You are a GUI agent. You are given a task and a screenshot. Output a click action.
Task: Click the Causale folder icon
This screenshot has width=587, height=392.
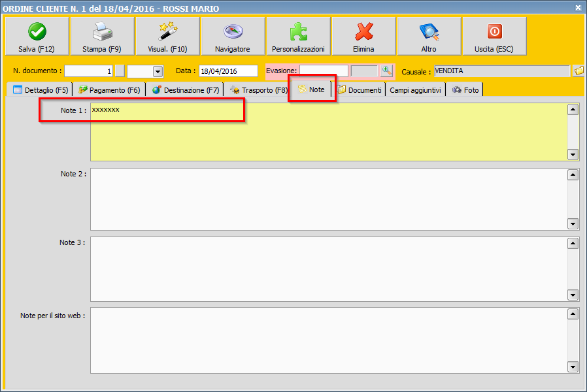click(579, 71)
